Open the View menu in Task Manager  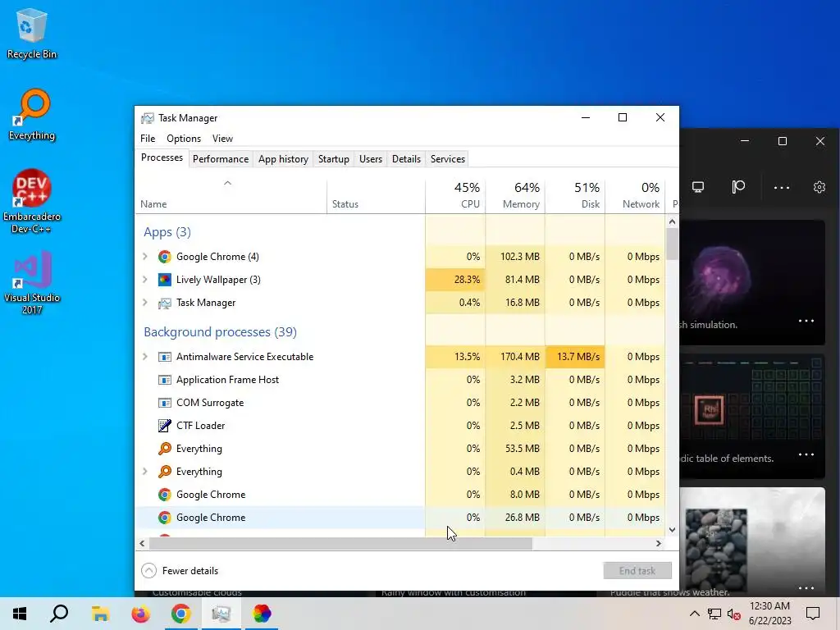pos(222,138)
